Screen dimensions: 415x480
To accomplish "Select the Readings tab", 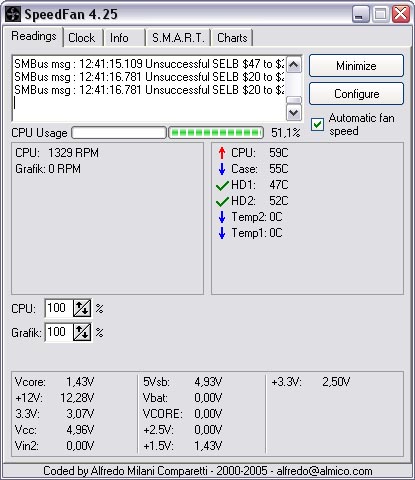I will [34, 36].
